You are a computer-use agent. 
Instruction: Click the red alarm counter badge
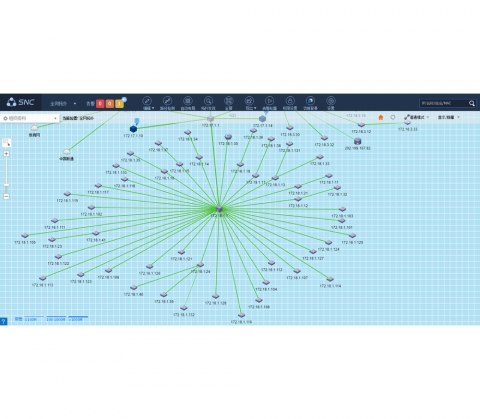(x=100, y=104)
